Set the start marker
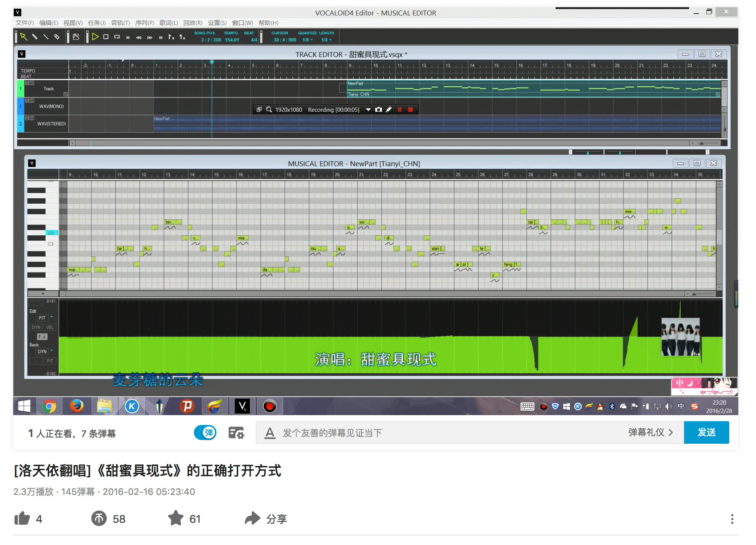The image size is (756, 545). click(x=171, y=37)
